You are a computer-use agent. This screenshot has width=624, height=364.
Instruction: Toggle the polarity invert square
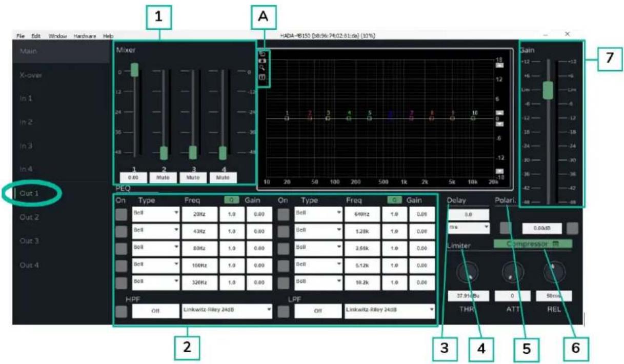click(x=505, y=228)
